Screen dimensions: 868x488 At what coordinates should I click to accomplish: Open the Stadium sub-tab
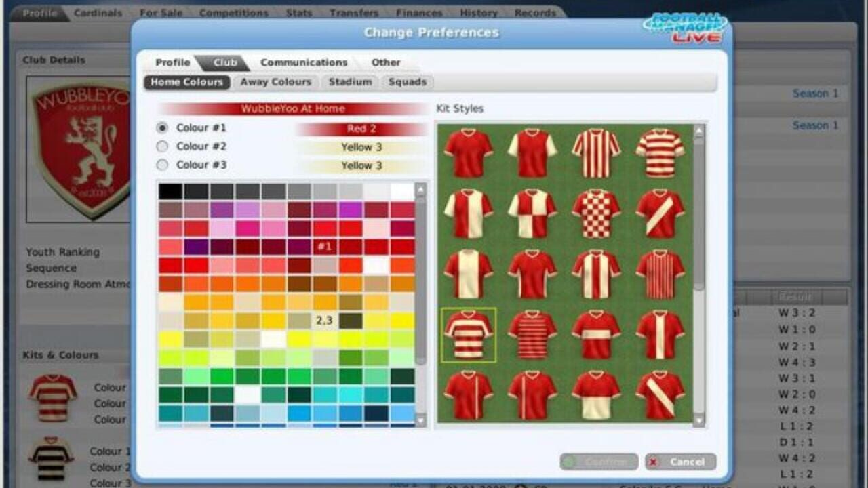point(351,82)
